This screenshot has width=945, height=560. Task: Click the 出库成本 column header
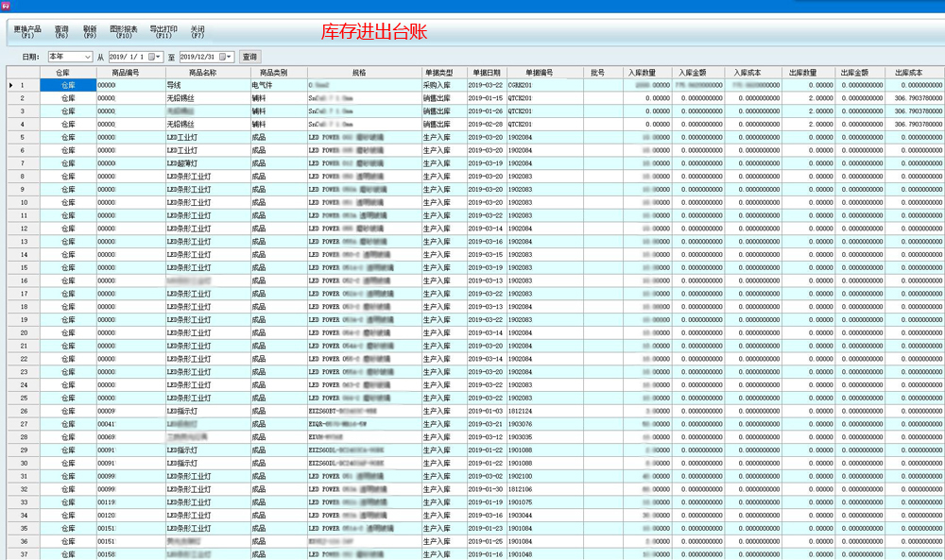point(914,73)
